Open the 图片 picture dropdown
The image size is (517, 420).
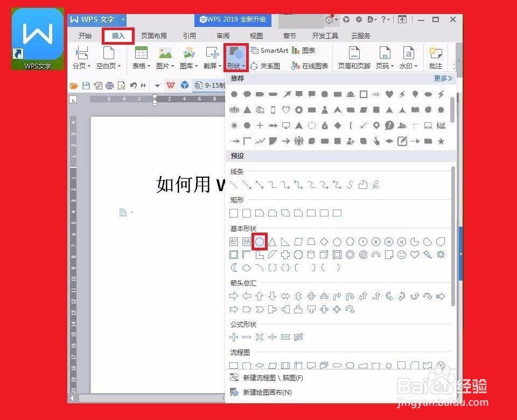click(165, 58)
